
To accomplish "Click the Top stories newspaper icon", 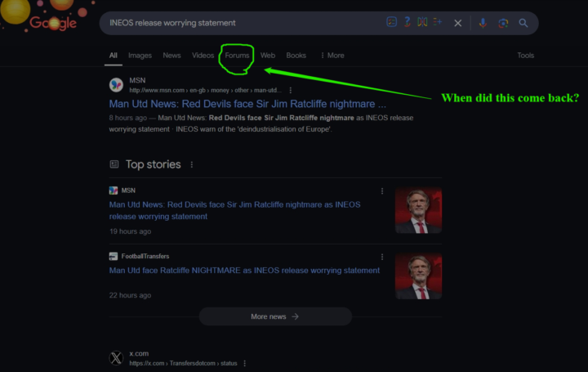I will pos(114,164).
